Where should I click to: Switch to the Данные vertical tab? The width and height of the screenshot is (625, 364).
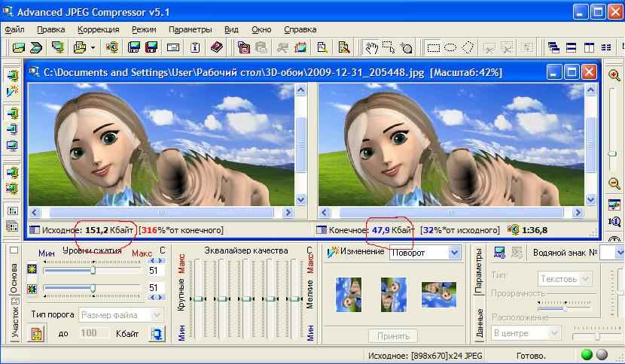click(x=480, y=323)
